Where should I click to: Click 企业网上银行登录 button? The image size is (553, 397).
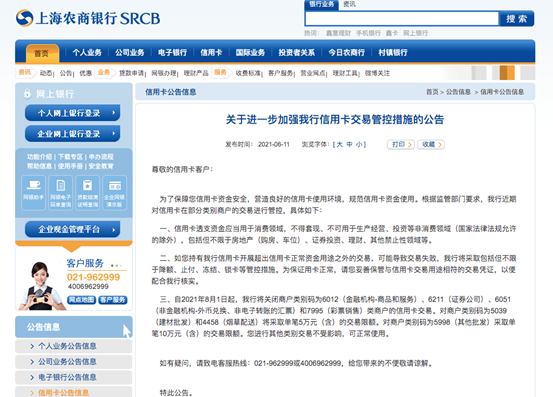tap(73, 134)
